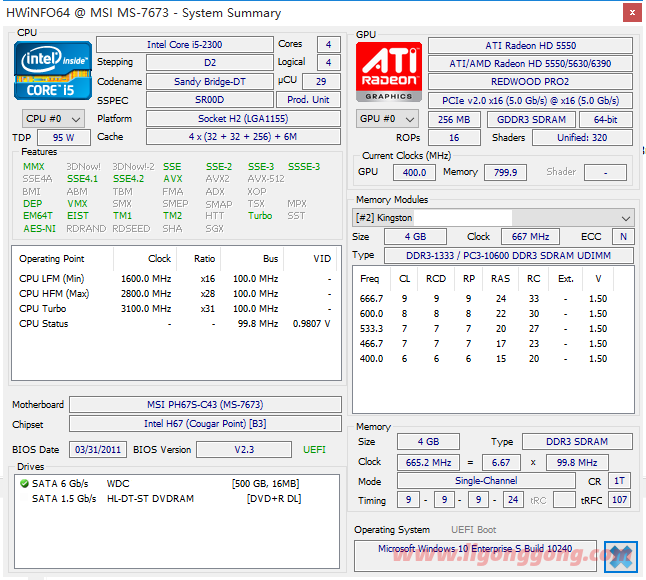Click the Prod. Unit box
646x580 pixels.
click(x=308, y=100)
